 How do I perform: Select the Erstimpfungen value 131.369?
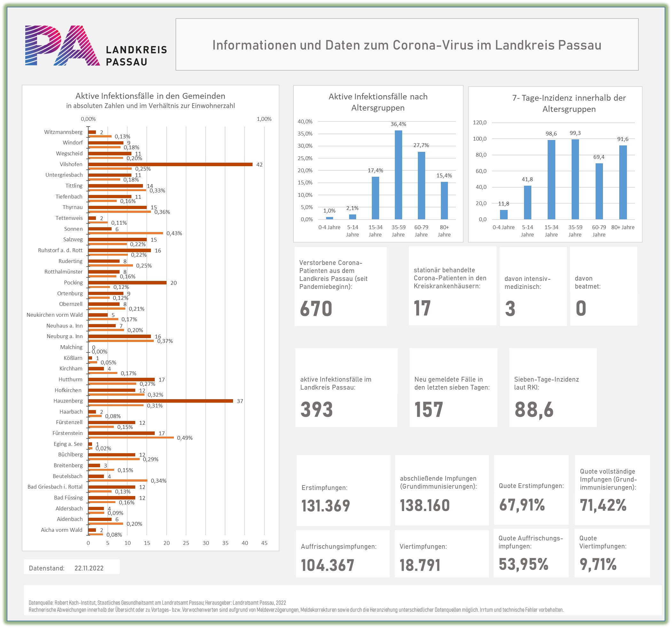(325, 506)
